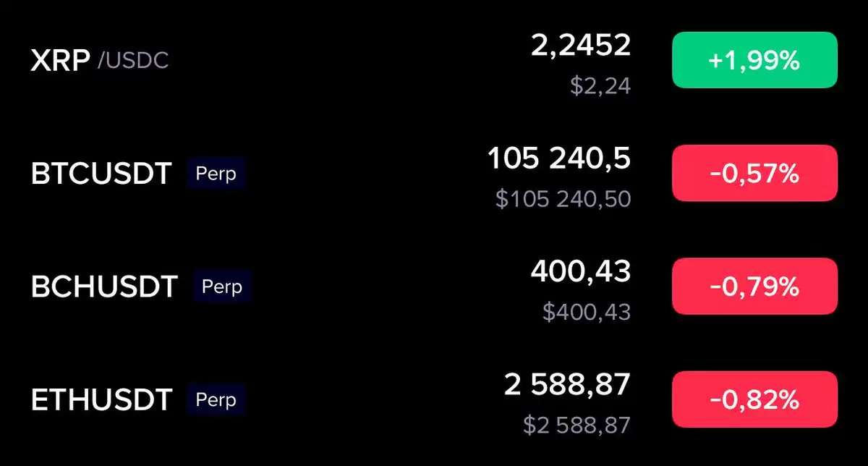
Task: Click the Perp tag next to BTCUSDT
Action: pyautogui.click(x=216, y=174)
